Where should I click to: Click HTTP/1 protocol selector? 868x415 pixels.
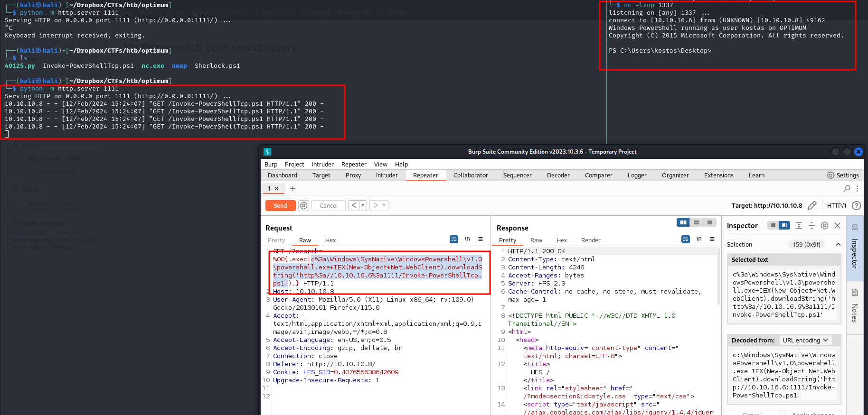837,205
